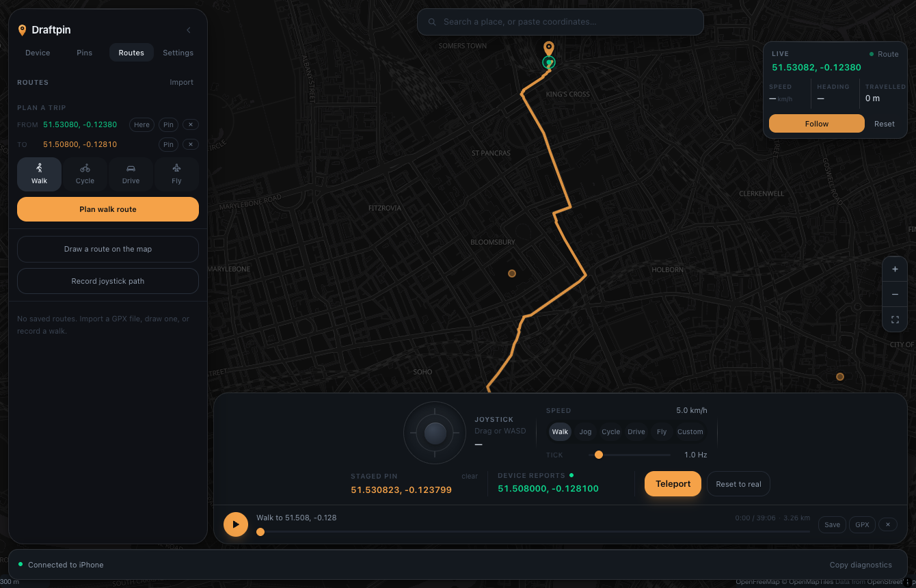The height and width of the screenshot is (588, 916).
Task: Select the Cycle trip mode icon
Action: 85,174
